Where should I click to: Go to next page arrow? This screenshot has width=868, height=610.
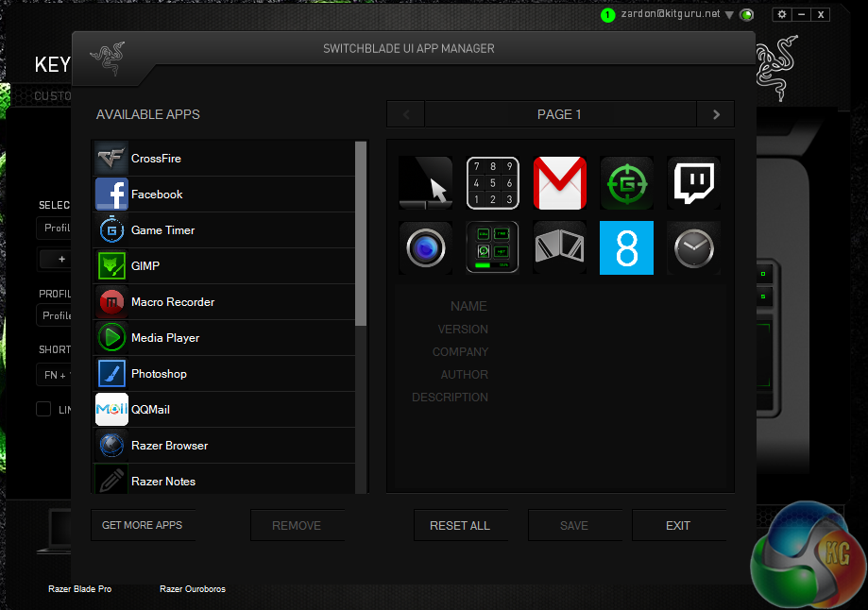(716, 114)
